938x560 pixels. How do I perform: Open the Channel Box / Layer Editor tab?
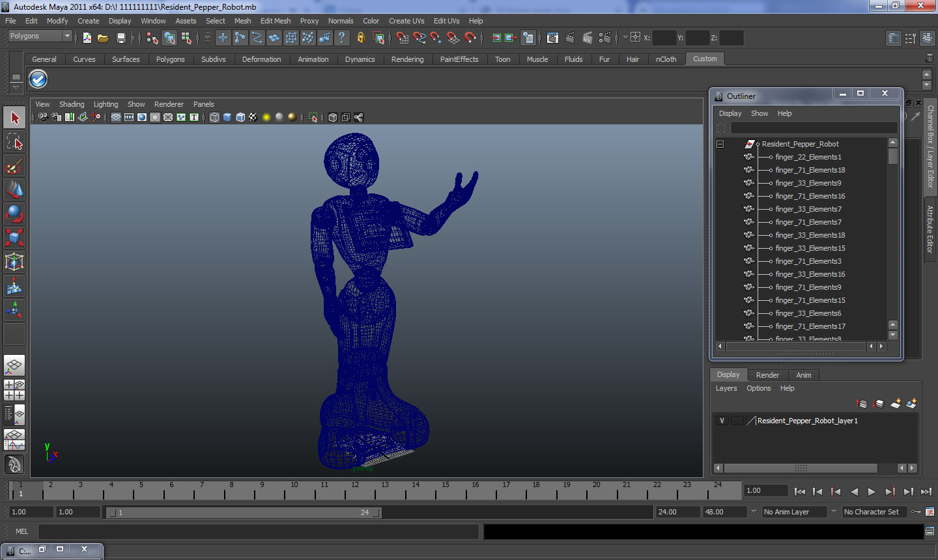930,147
